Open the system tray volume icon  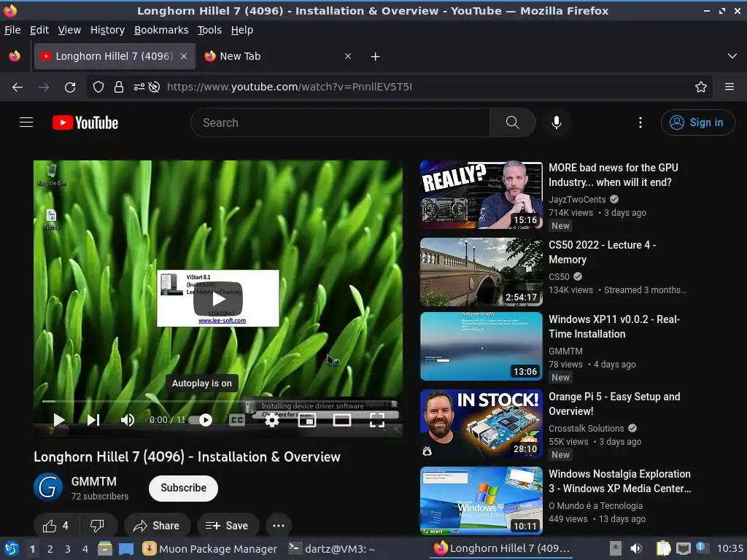tap(635, 548)
